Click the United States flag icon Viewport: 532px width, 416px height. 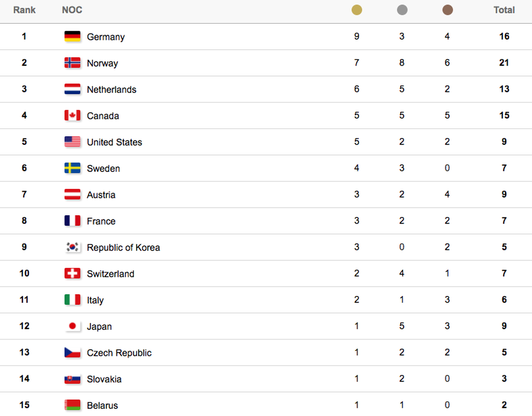pyautogui.click(x=72, y=142)
